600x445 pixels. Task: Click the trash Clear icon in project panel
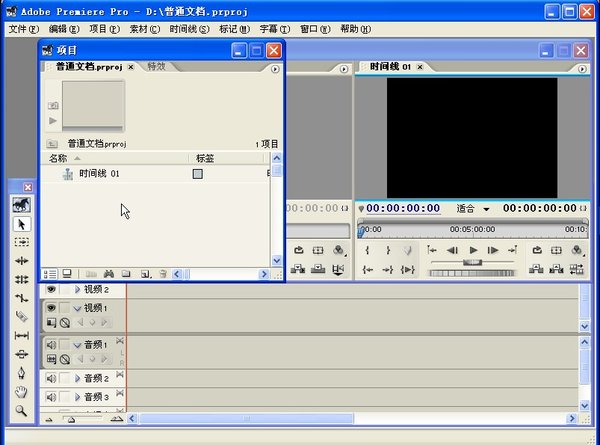coord(163,274)
